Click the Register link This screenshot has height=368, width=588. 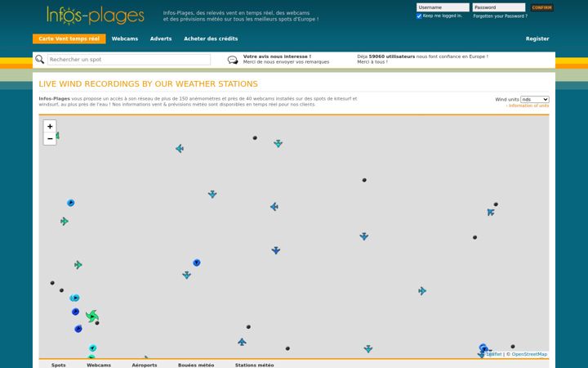click(537, 38)
